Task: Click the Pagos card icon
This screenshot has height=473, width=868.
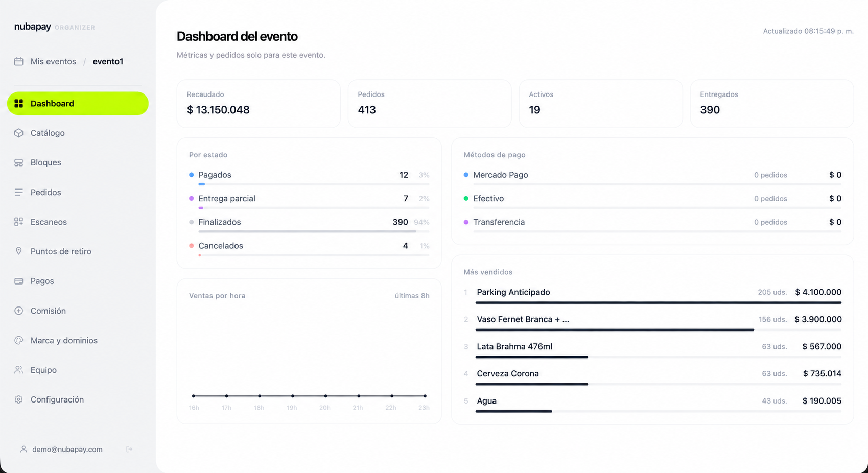Action: tap(19, 281)
